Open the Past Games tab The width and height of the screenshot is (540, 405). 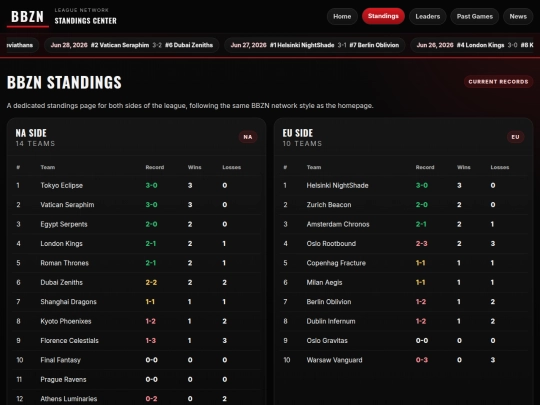475,16
